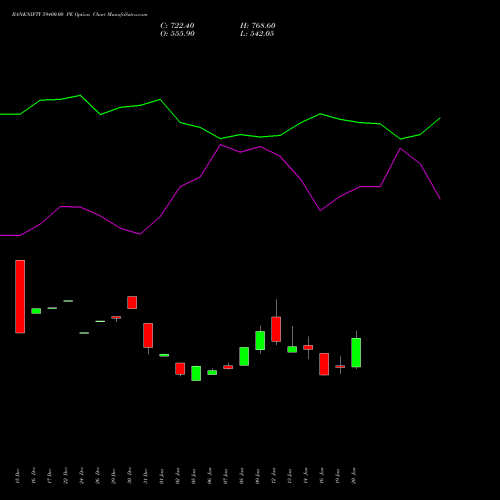Viewport: 500px width, 500px height.
Task: Click the green indicator line's last point
Action: [x=440, y=118]
